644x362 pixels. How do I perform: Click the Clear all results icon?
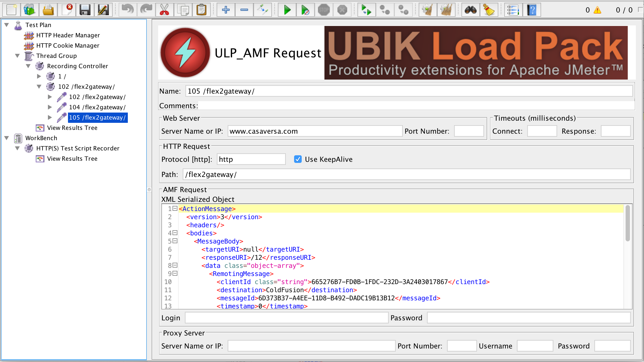coord(446,10)
